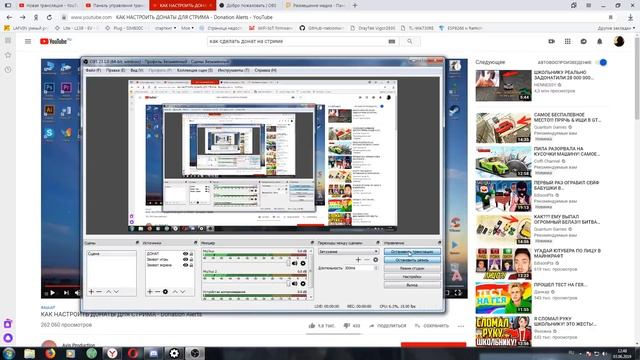Move the scene down in the Scenes list
The width and height of the screenshot is (640, 360).
pos(116,291)
